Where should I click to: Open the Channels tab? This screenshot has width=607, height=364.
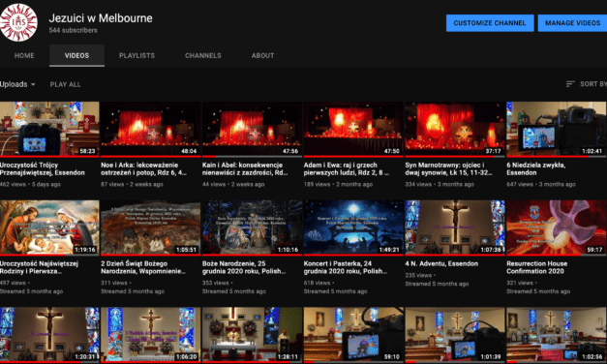(203, 55)
